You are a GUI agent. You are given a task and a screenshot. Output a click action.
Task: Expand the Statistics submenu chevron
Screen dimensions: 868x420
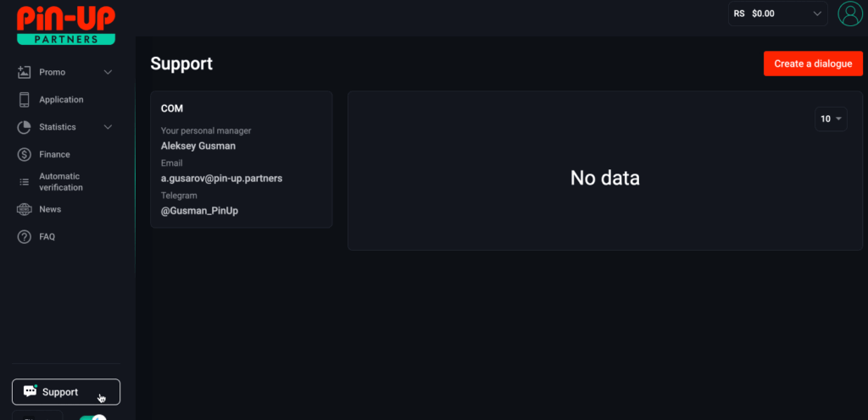pyautogui.click(x=108, y=127)
